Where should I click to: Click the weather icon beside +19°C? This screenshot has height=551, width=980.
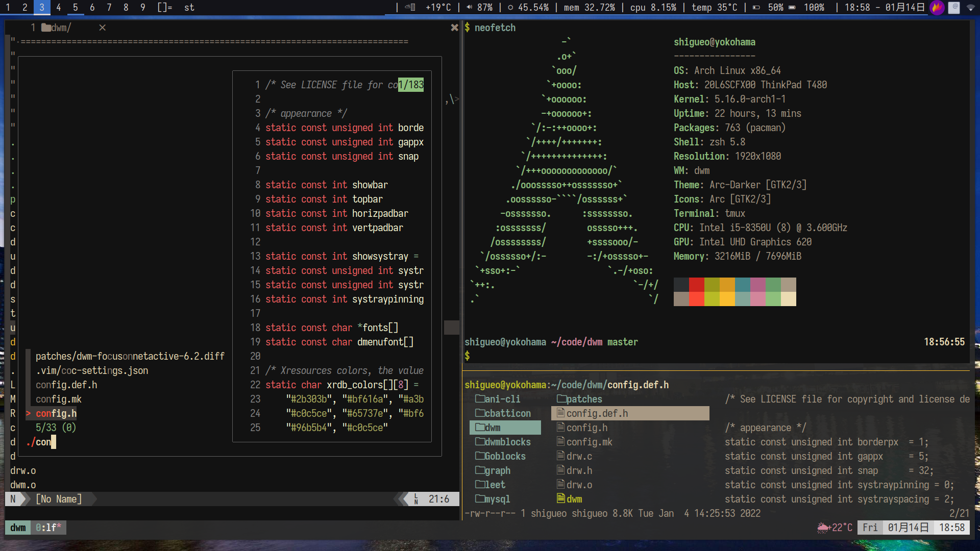[x=410, y=7]
